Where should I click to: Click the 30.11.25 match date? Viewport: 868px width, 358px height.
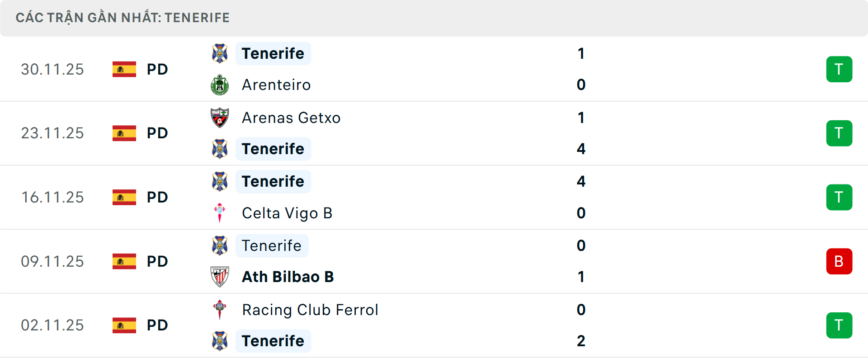tap(52, 69)
